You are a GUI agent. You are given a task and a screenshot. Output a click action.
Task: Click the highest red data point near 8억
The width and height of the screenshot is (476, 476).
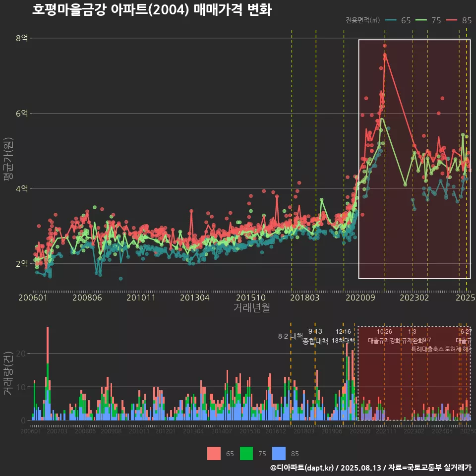pos(385,46)
